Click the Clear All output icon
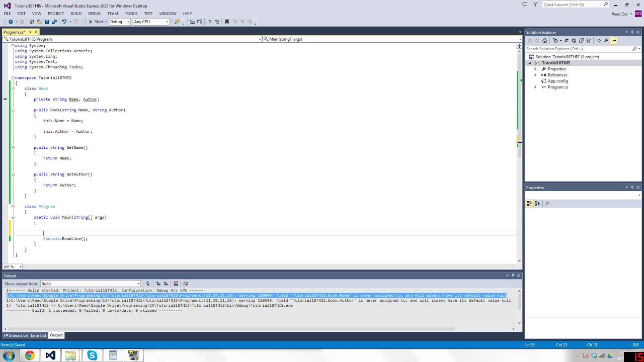 (x=176, y=284)
